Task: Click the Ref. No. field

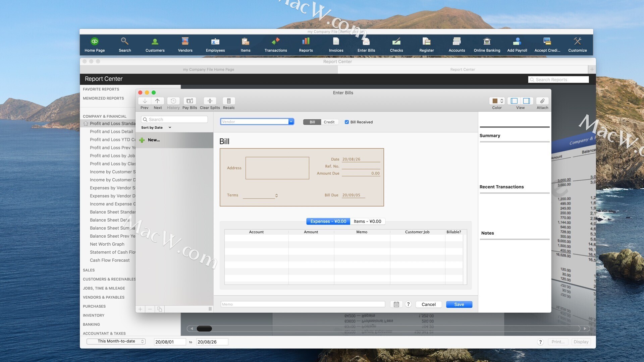Action: 361,166
